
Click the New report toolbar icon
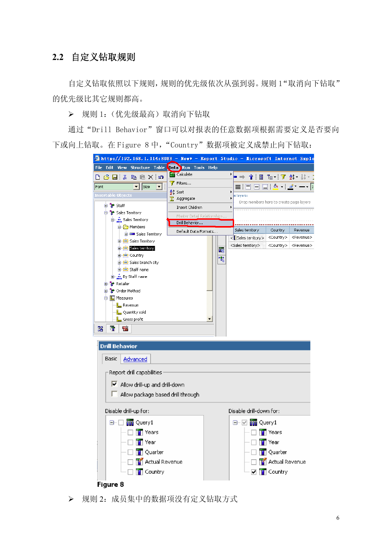click(x=98, y=177)
